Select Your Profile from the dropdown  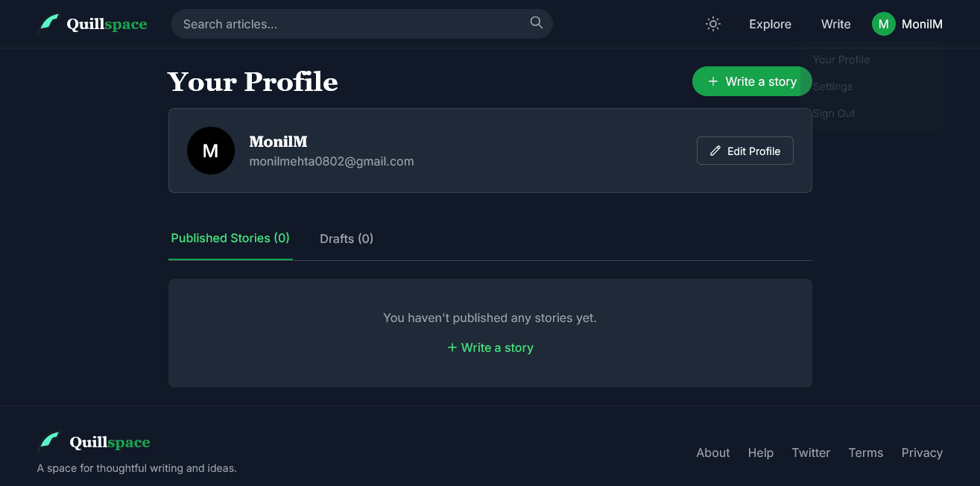(x=841, y=60)
